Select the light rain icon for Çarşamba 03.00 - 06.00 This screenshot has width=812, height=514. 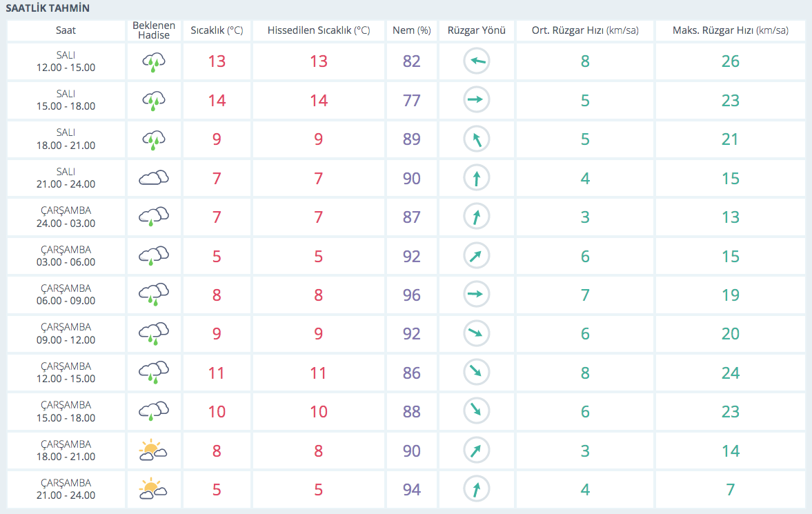tap(154, 257)
